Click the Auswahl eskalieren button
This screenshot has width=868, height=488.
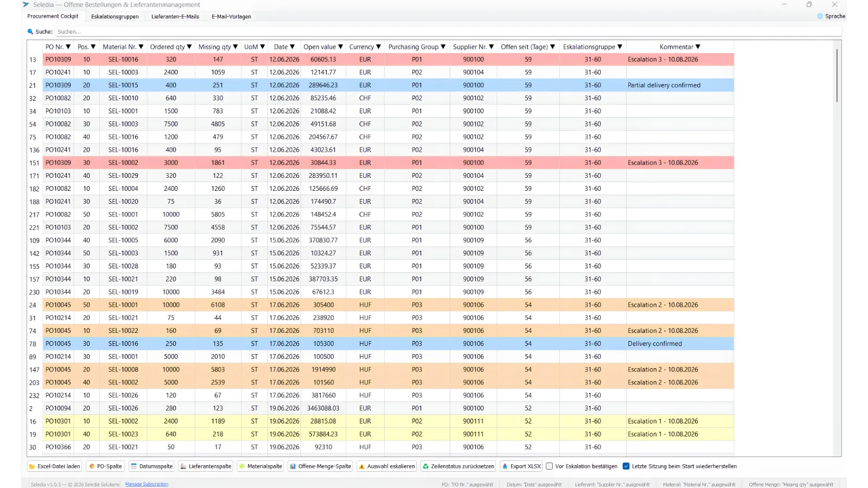coord(387,466)
